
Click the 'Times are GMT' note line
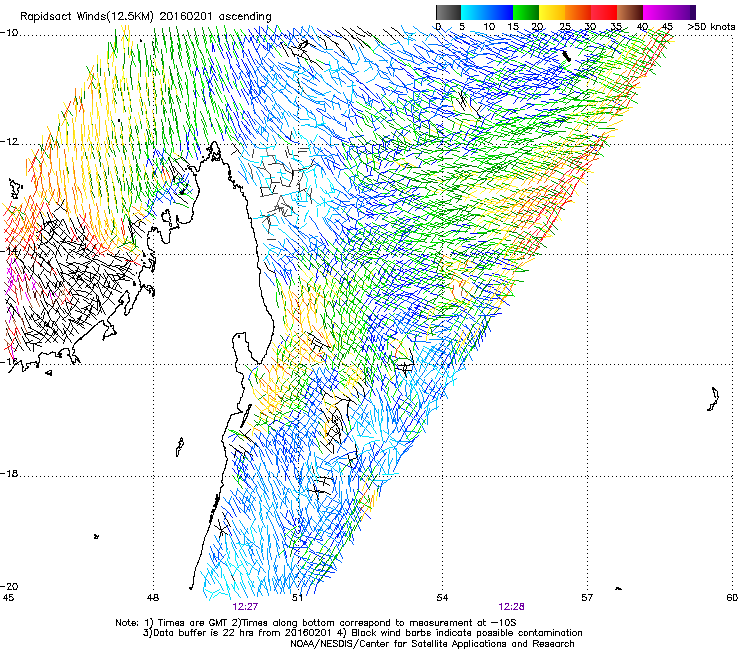(316, 623)
